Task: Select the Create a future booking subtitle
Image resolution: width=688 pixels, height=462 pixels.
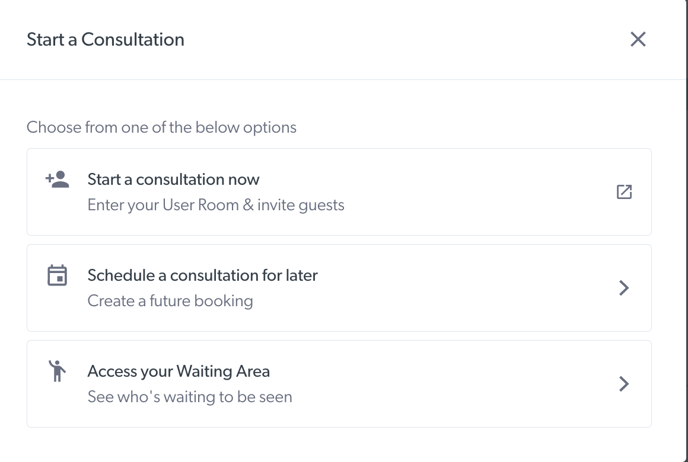Action: pos(170,301)
